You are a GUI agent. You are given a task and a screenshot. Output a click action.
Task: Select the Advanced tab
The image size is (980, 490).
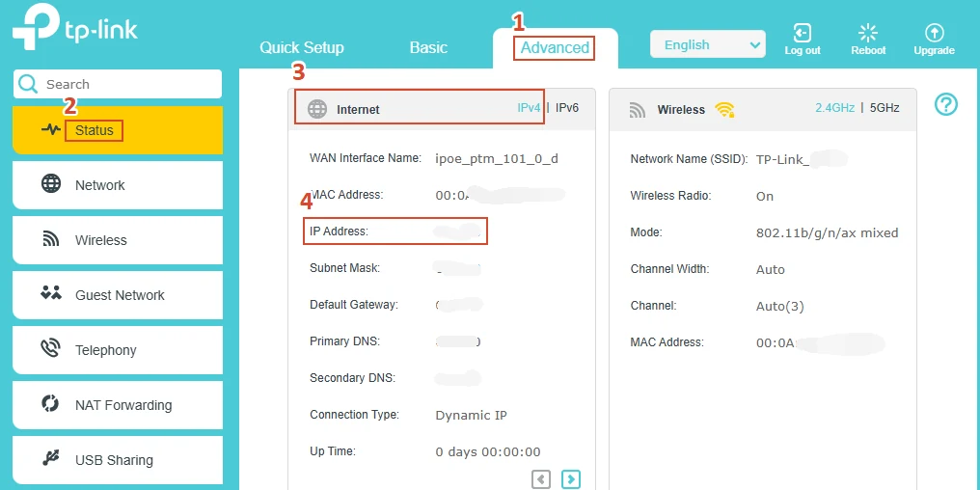(x=555, y=47)
